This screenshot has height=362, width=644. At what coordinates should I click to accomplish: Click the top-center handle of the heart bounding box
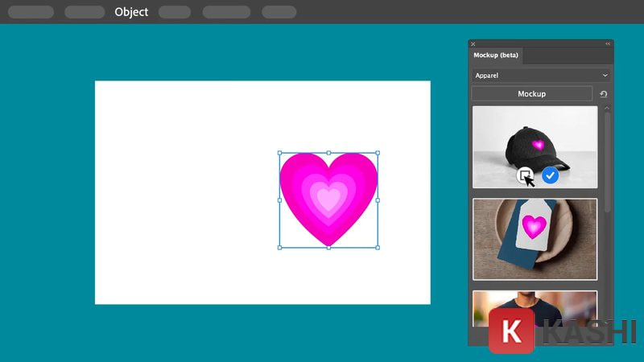[328, 152]
